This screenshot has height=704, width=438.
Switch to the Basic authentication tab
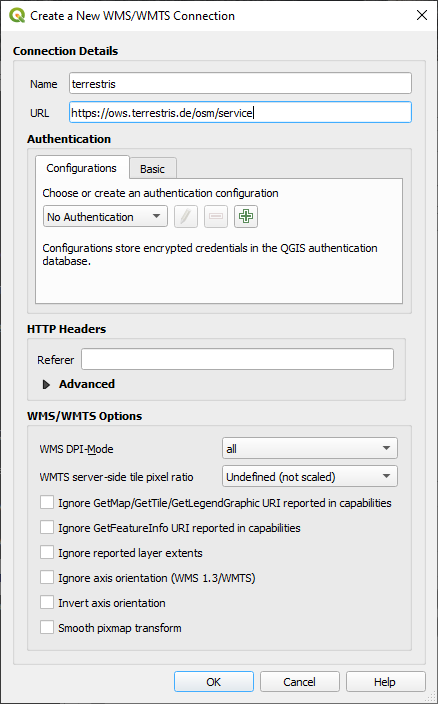point(153,169)
